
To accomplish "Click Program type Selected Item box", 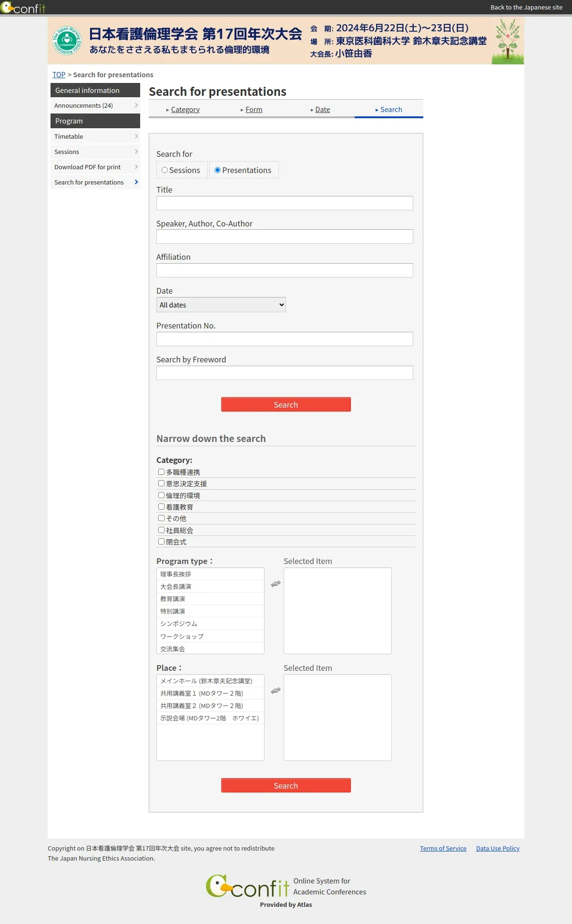I will click(x=337, y=611).
